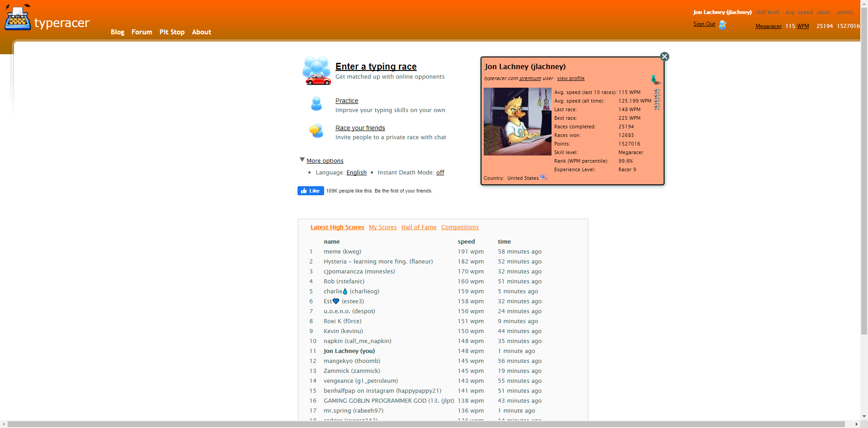Click the speed column header

coord(466,242)
